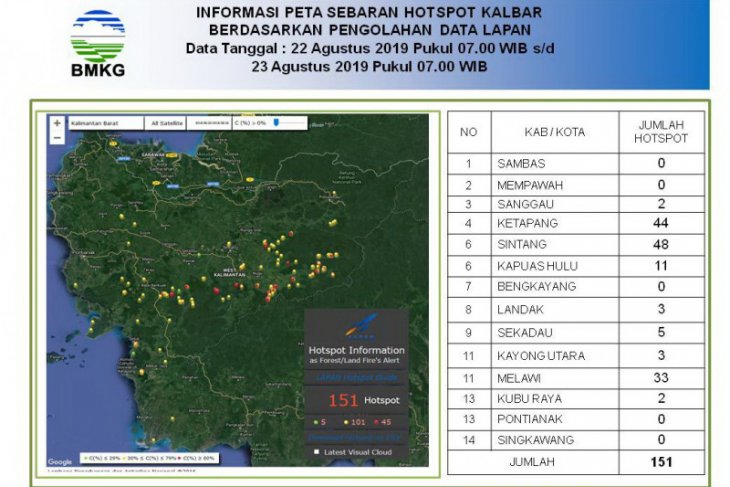Select the MEMPAWAH row name
The width and height of the screenshot is (730, 487).
click(x=530, y=185)
